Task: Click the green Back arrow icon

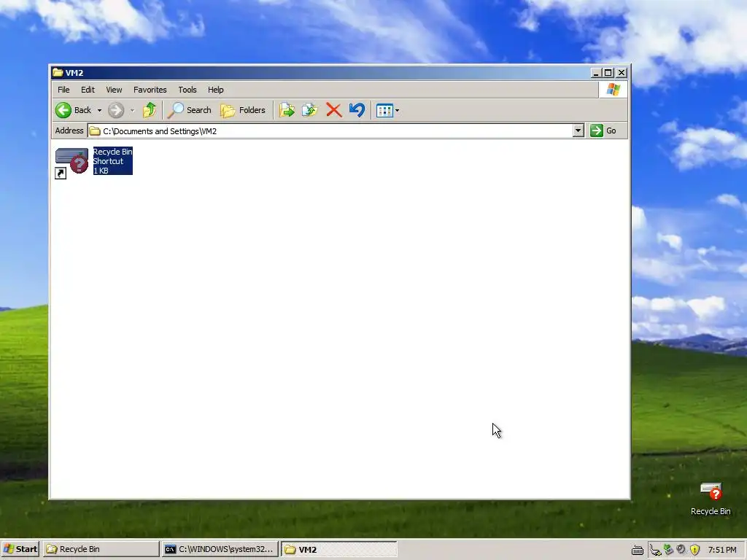Action: click(63, 111)
